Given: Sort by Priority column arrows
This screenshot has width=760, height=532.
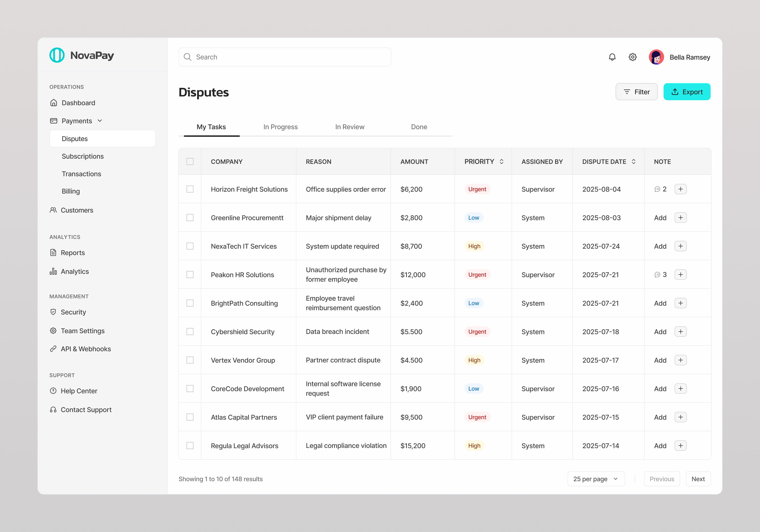Looking at the screenshot, I should (x=501, y=161).
